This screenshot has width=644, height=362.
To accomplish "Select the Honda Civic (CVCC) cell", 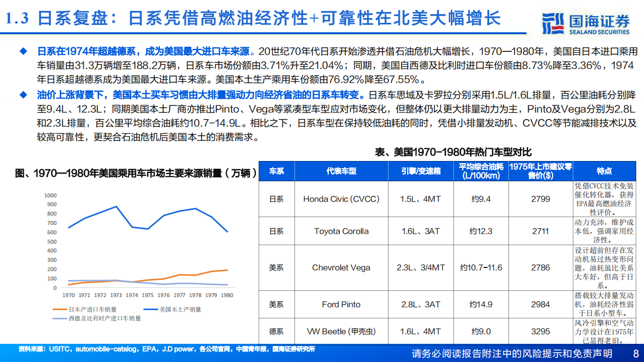I will 341,199.
